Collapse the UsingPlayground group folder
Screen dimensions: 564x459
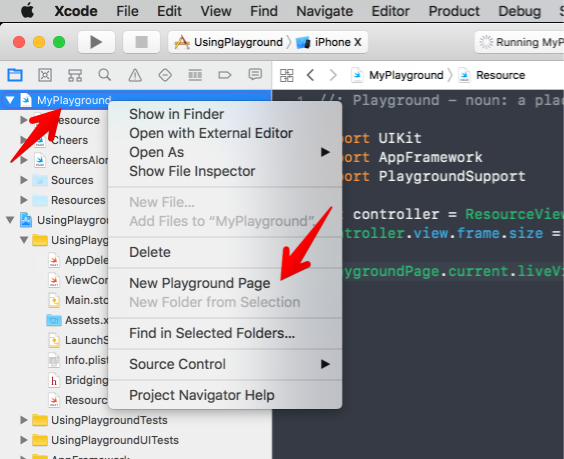(x=24, y=240)
